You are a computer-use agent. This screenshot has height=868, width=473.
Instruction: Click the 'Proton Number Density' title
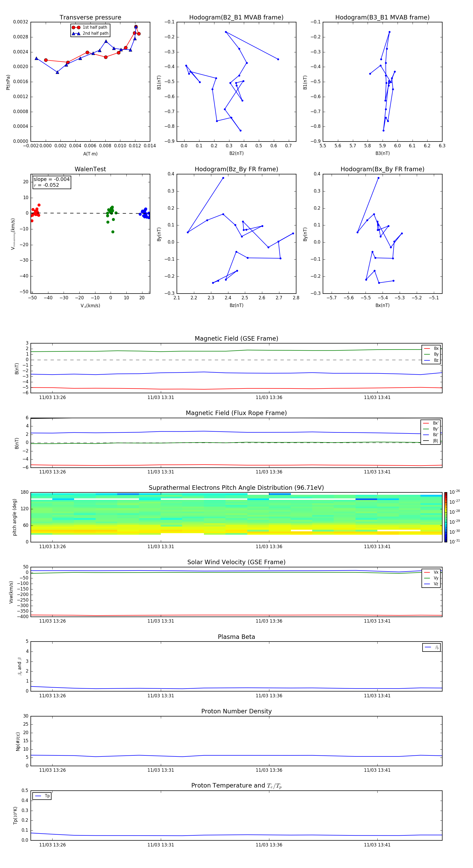click(236, 711)
